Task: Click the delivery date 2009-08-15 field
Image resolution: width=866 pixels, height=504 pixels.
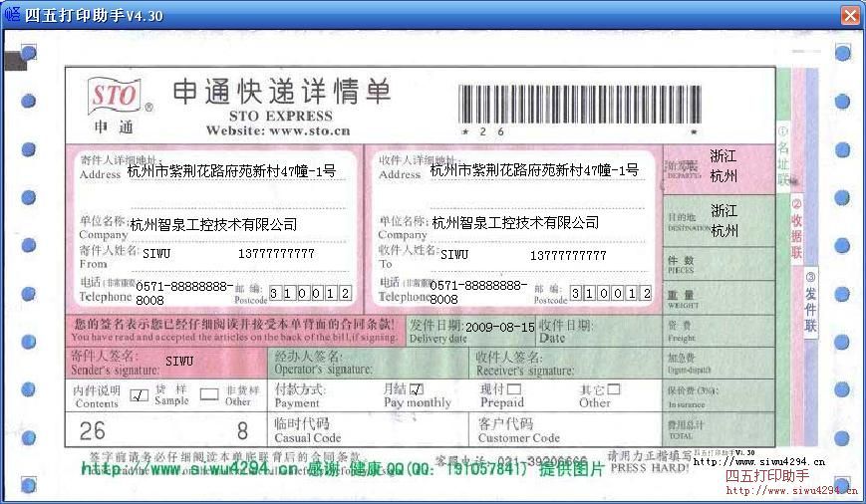Action: pyautogui.click(x=500, y=327)
